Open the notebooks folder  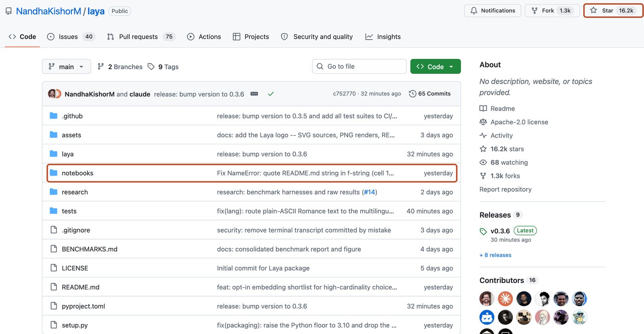tap(78, 173)
